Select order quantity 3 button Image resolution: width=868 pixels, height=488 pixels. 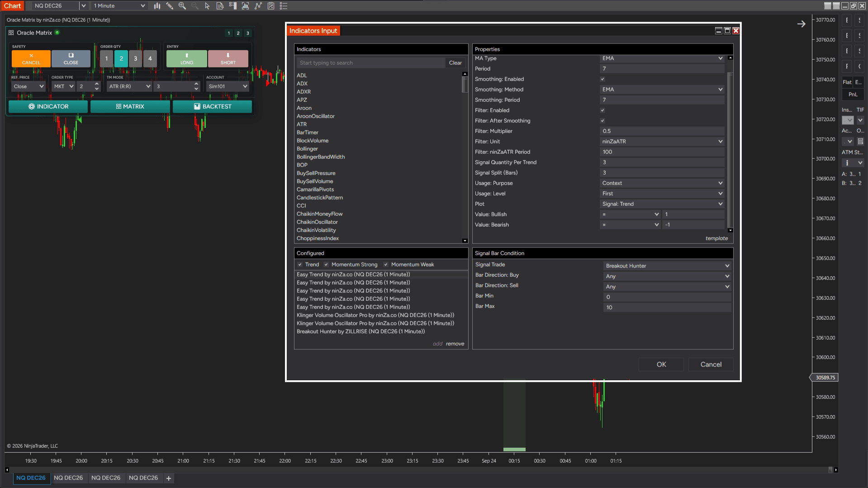coord(136,59)
